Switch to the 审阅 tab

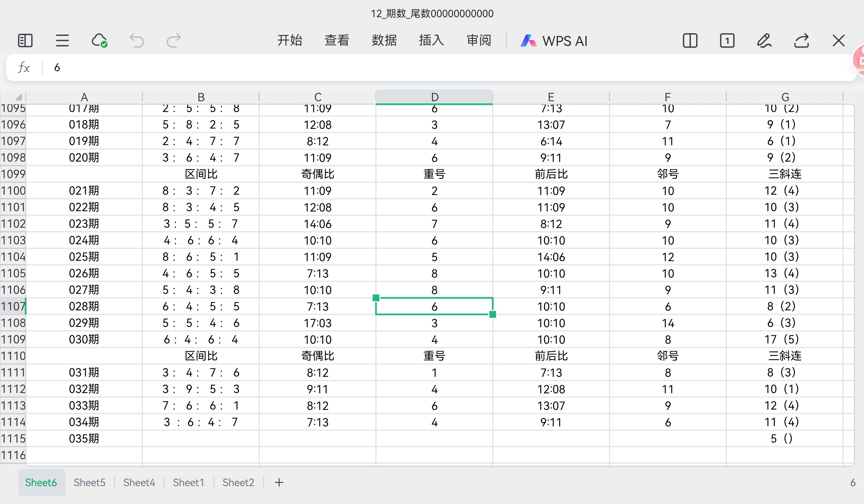click(478, 40)
